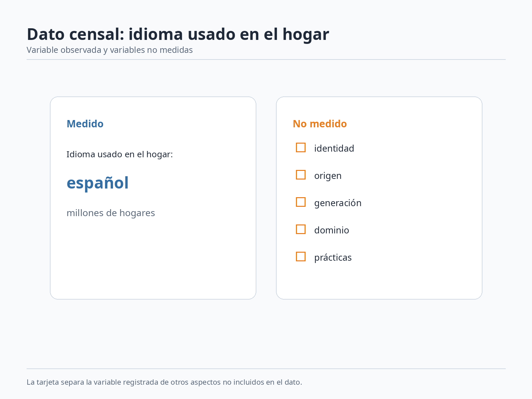Click the No medido heading
532x399 pixels.
coord(320,124)
